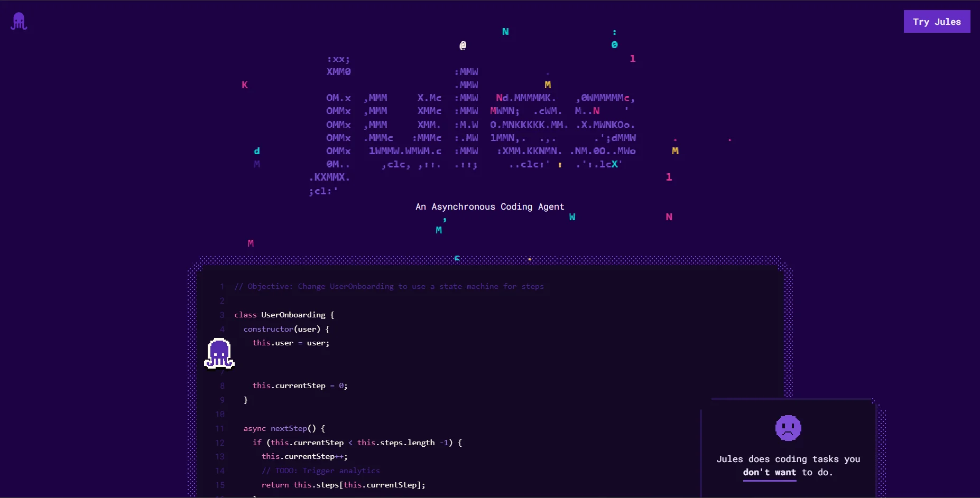980x498 pixels.
Task: Click the 'Jules does coding tasks you' text
Action: point(788,459)
